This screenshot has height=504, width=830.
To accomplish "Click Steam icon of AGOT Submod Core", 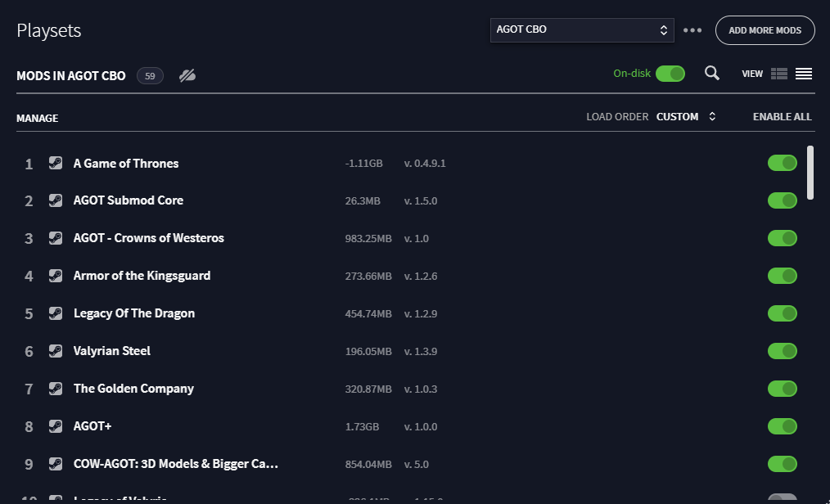I will point(56,200).
